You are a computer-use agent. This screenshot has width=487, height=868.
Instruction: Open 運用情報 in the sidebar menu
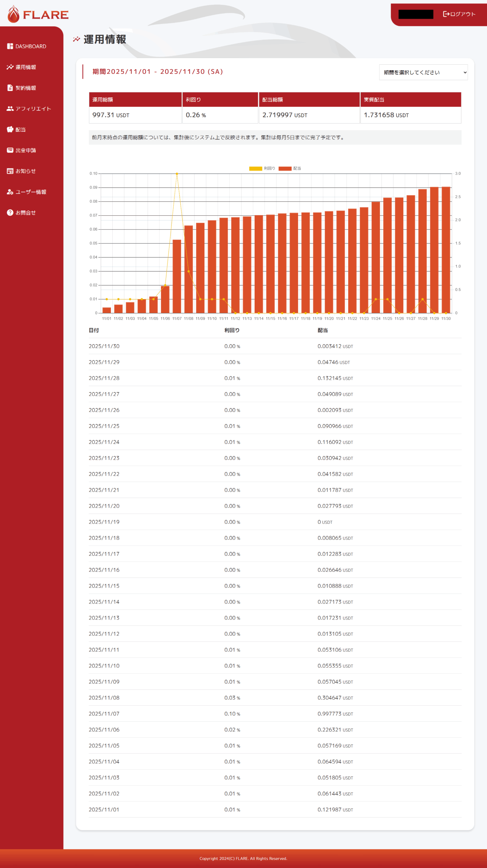point(26,67)
